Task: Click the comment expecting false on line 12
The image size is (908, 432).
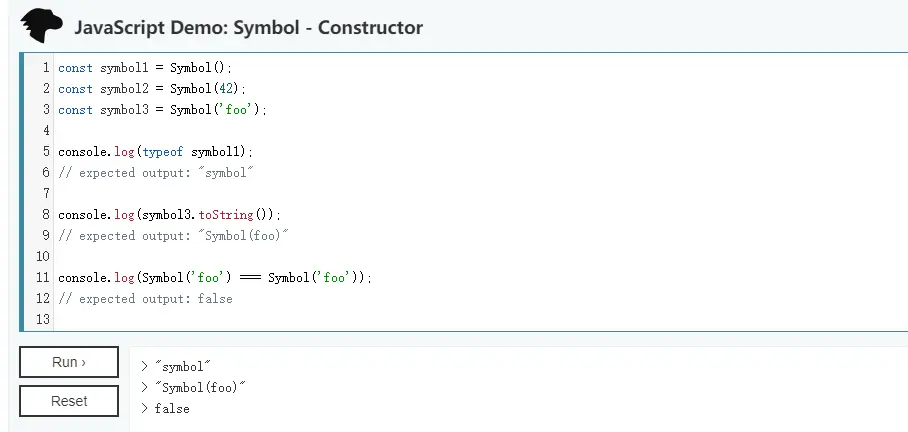Action: (x=145, y=299)
